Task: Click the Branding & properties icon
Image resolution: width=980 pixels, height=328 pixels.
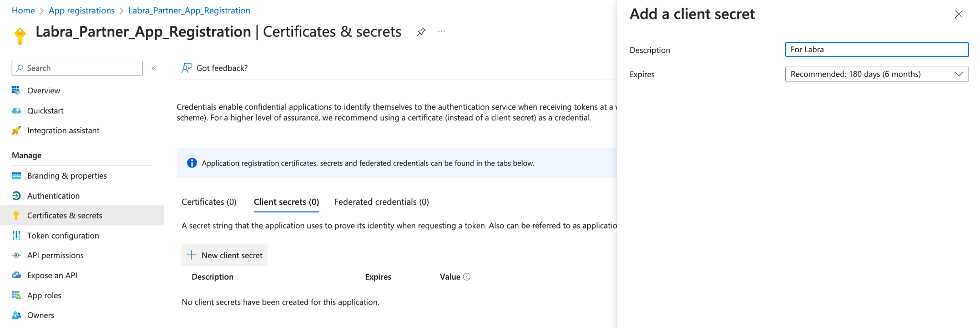Action: (16, 176)
